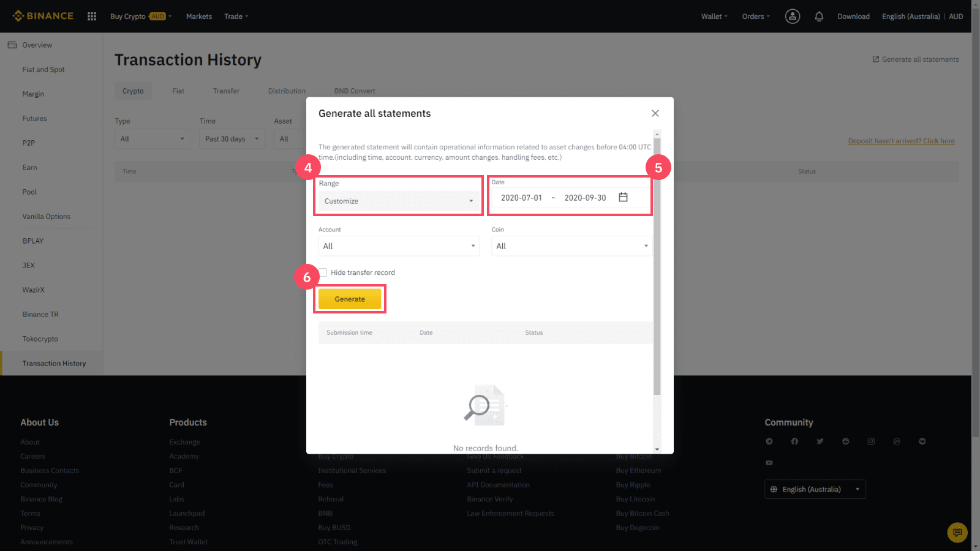Viewport: 980px width, 551px height.
Task: Click the Binance logo
Action: point(43,16)
